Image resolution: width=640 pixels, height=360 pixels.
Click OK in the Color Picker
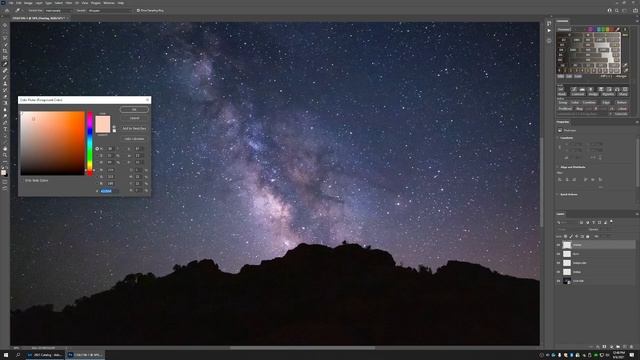[x=134, y=109]
